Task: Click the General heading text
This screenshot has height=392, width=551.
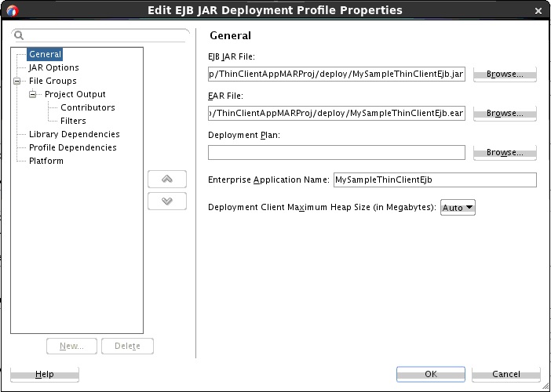Action: point(230,35)
